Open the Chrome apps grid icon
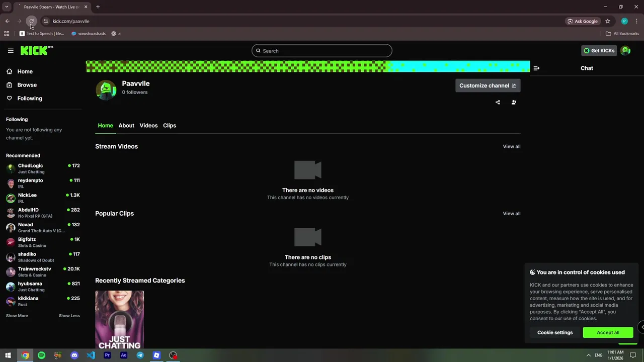 tap(7, 34)
